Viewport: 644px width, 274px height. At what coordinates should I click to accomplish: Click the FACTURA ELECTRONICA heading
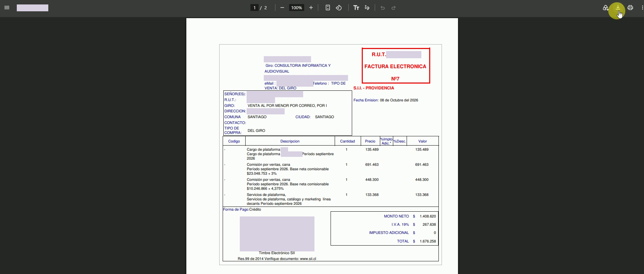[395, 66]
